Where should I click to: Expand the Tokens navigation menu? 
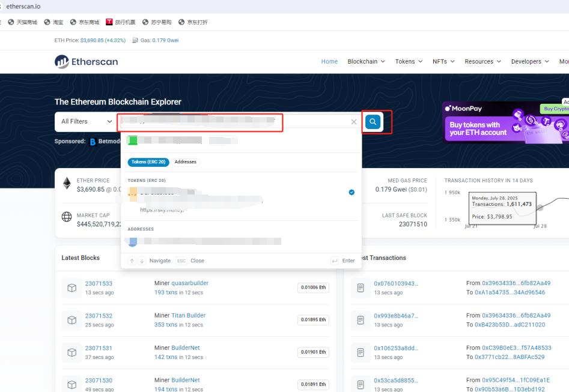click(x=409, y=61)
